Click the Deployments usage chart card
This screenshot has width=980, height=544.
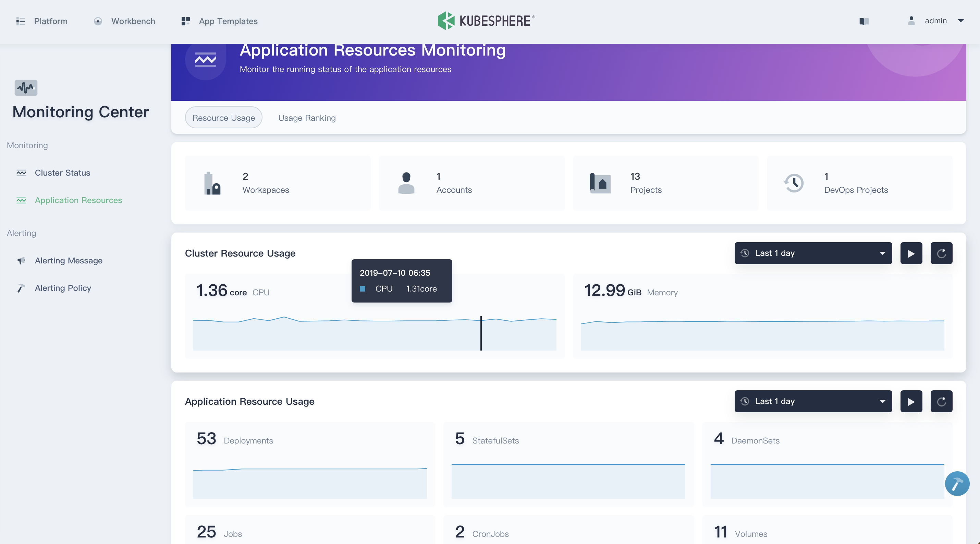tap(310, 464)
